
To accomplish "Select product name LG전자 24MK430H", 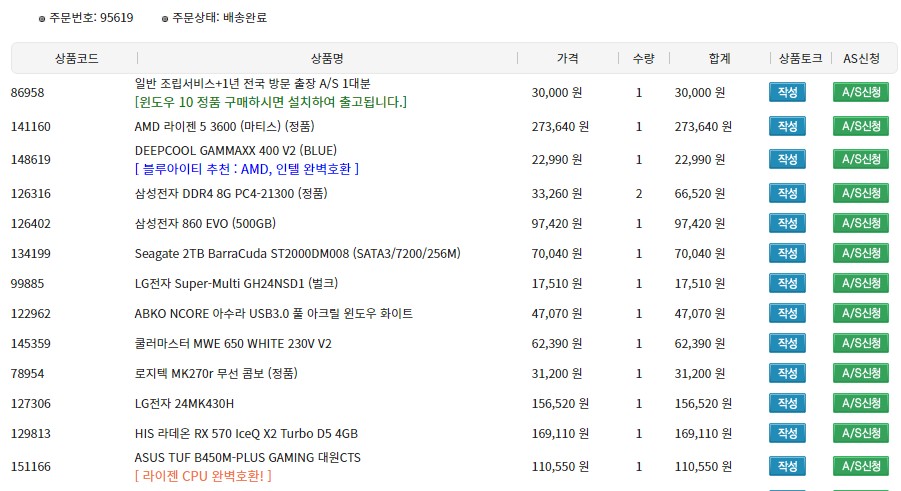I will click(x=184, y=403).
